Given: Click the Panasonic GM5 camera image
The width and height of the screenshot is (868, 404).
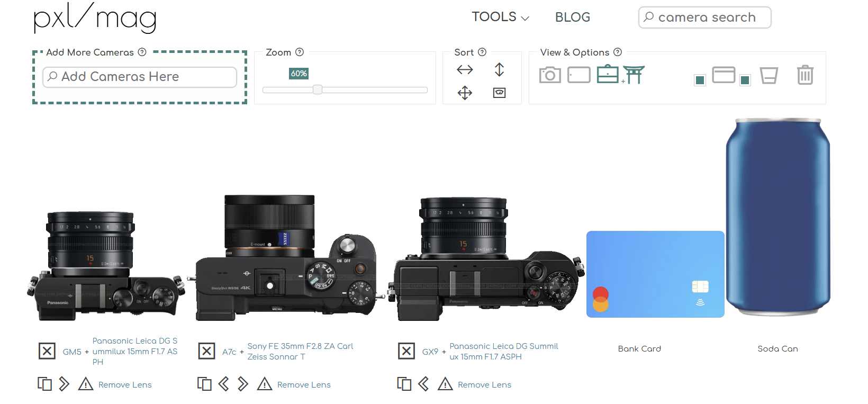Looking at the screenshot, I should [x=106, y=266].
